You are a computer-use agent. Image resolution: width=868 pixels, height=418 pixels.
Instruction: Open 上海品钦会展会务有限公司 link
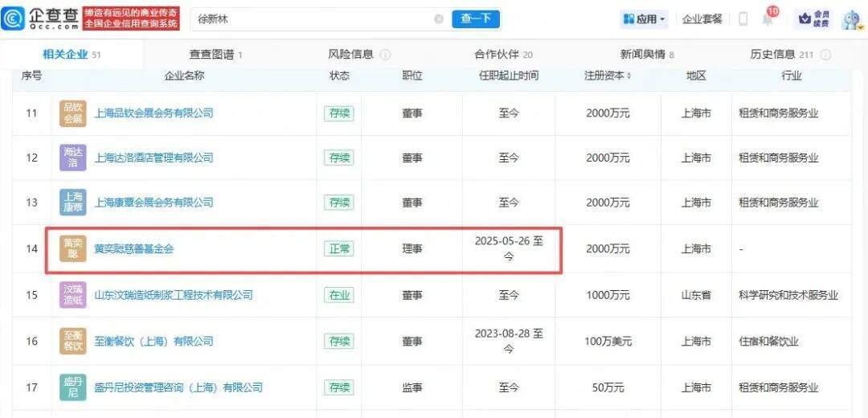tap(154, 113)
